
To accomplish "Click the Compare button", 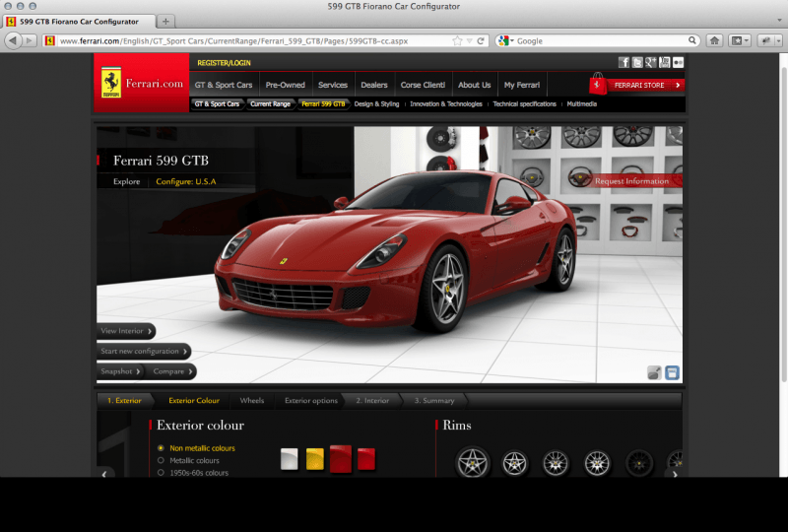I will point(172,371).
